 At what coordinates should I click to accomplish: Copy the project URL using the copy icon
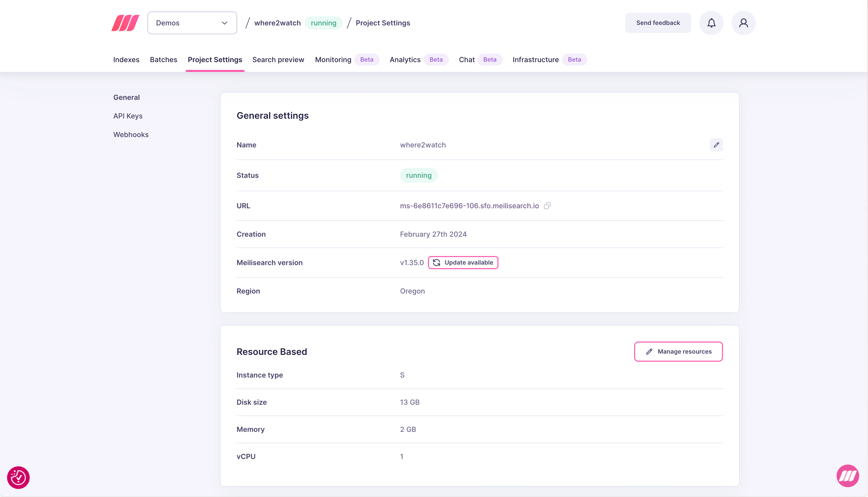(x=547, y=205)
